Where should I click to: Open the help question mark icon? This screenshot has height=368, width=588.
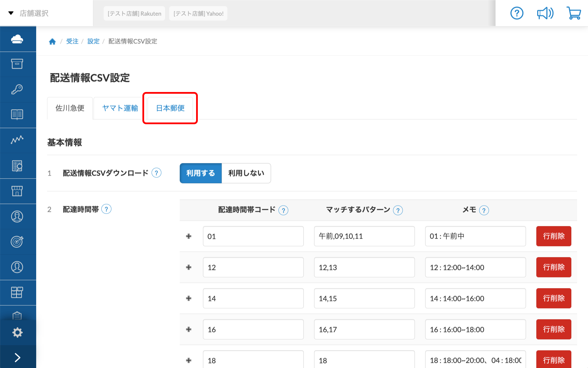click(x=517, y=13)
